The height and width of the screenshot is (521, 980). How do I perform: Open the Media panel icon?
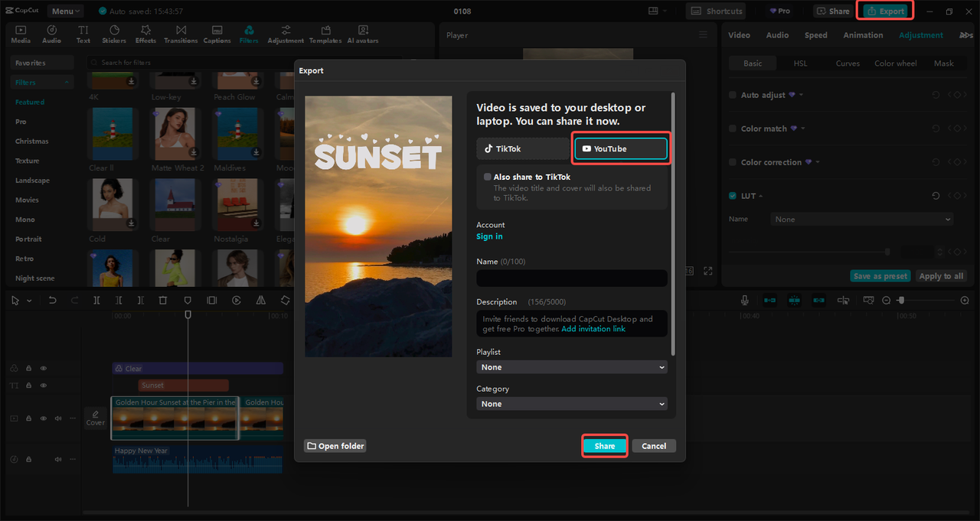[x=21, y=34]
